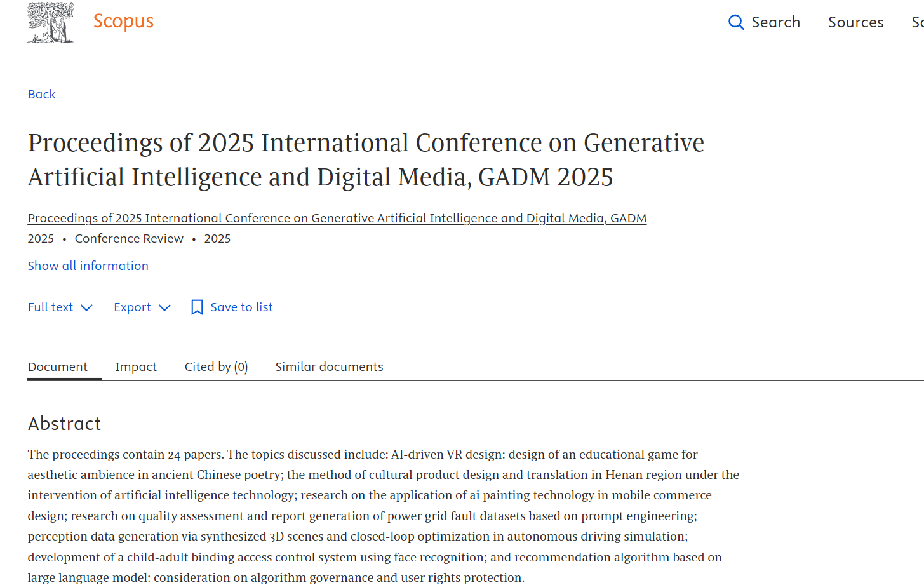924x585 pixels.
Task: Go back using the Back link
Action: point(42,94)
